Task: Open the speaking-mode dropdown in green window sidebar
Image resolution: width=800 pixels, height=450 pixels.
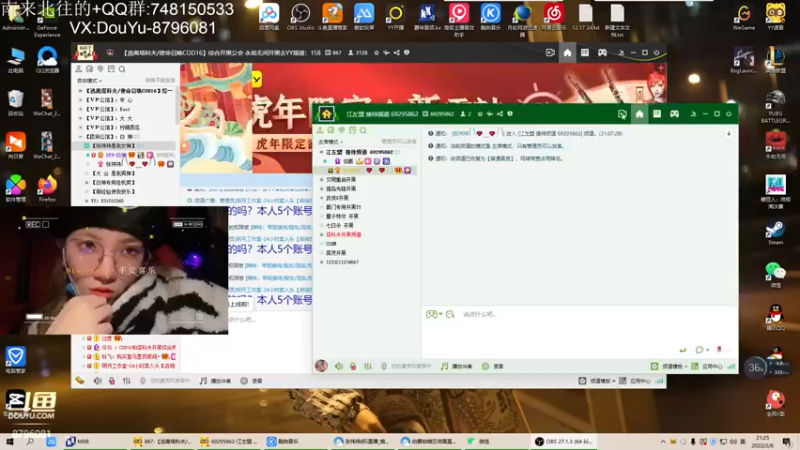Action: [x=331, y=142]
